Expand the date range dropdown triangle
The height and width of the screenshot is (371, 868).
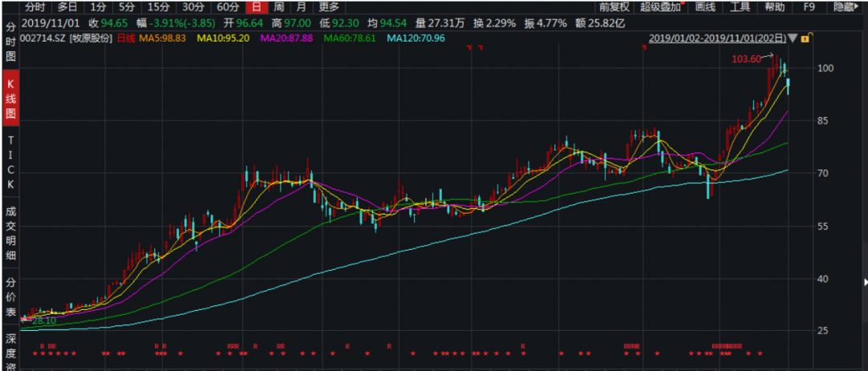(x=793, y=39)
